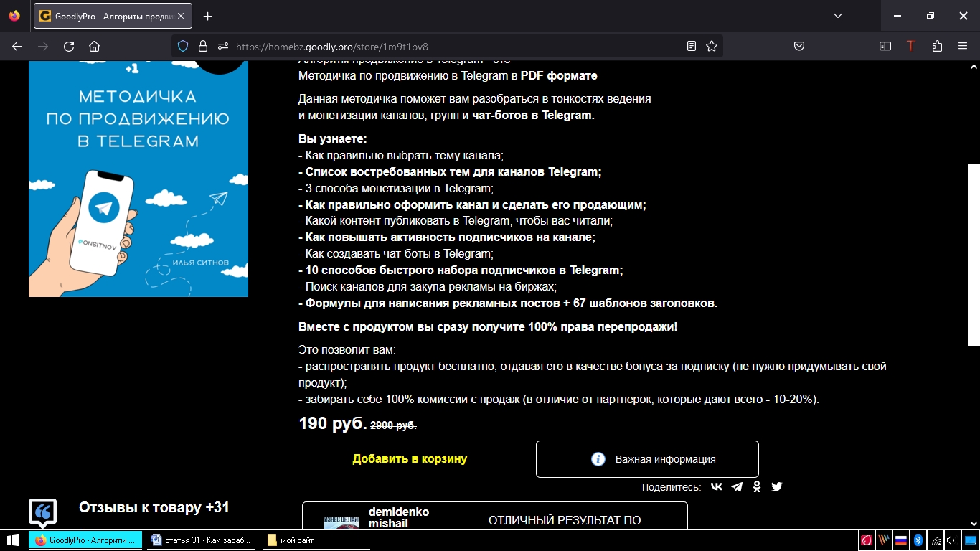Switch the Russian keyboard language flag

901,540
